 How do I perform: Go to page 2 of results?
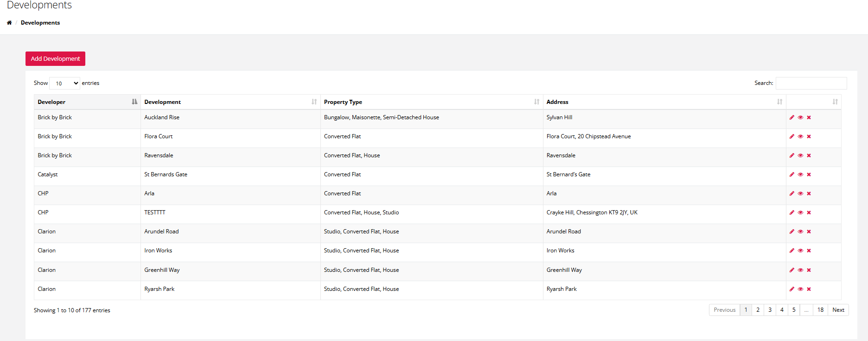758,310
